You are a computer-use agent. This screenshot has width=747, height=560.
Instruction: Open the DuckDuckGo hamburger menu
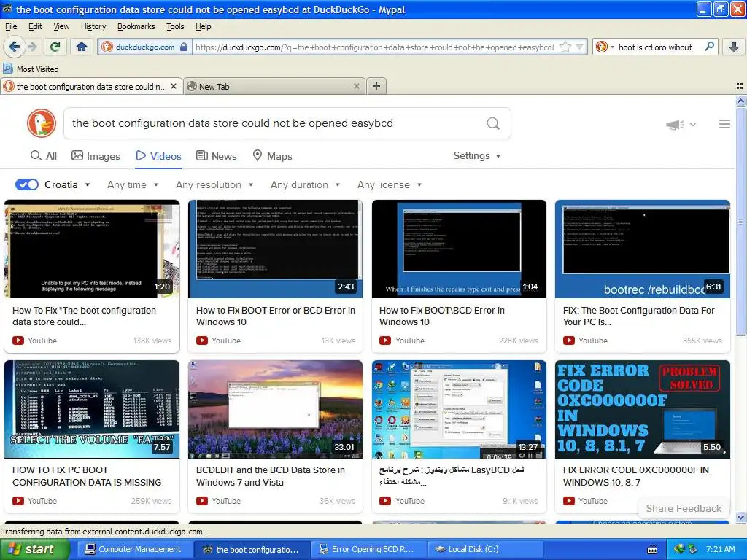coord(724,124)
